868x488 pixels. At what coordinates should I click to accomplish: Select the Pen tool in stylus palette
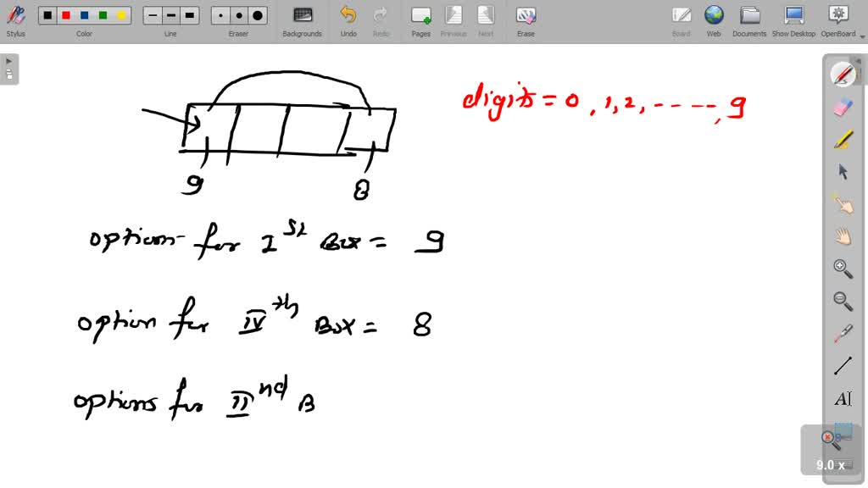tap(843, 75)
